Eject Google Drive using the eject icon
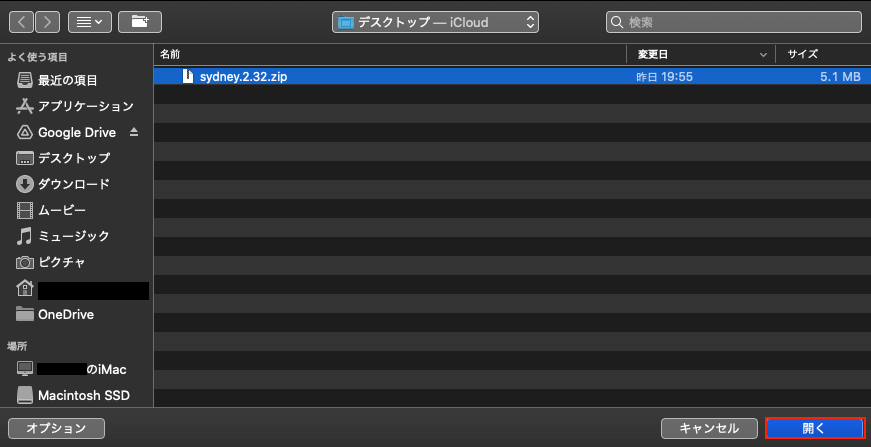 point(134,132)
